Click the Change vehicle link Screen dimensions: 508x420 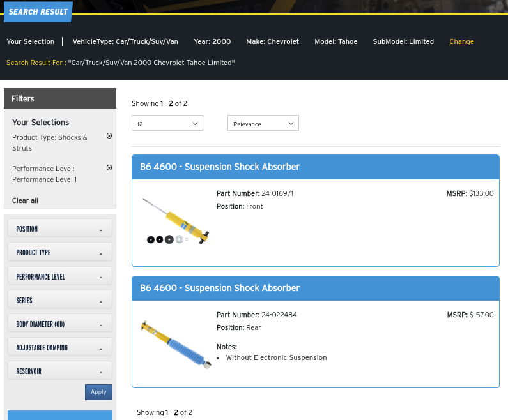[x=461, y=41]
